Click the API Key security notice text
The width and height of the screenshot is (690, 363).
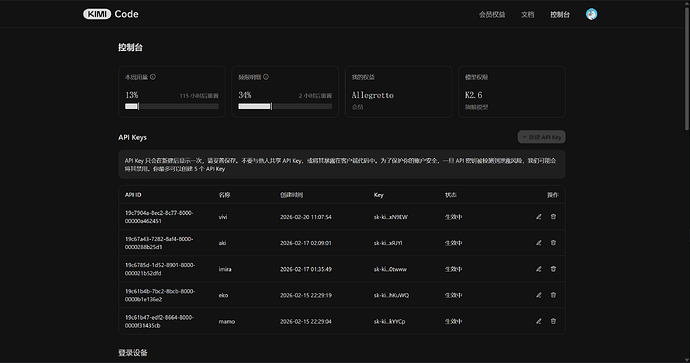(x=341, y=164)
